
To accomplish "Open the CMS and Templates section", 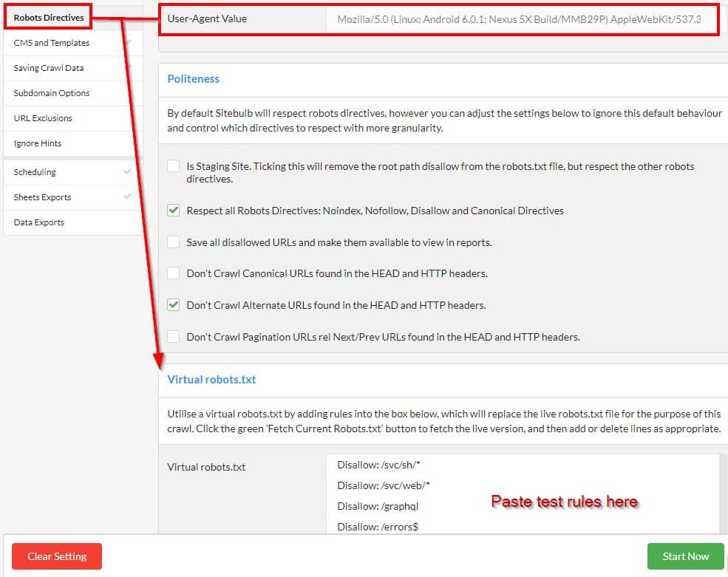I will pos(73,43).
